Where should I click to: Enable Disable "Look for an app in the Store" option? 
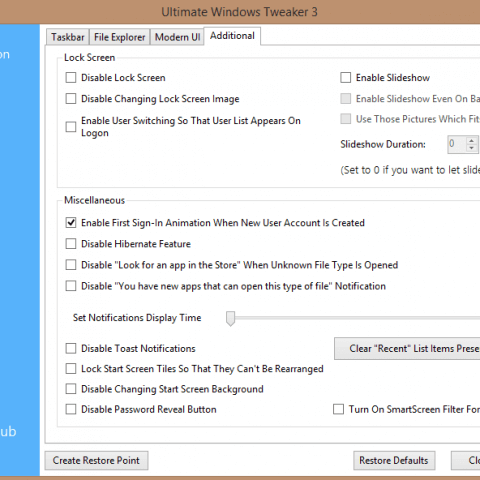(71, 265)
